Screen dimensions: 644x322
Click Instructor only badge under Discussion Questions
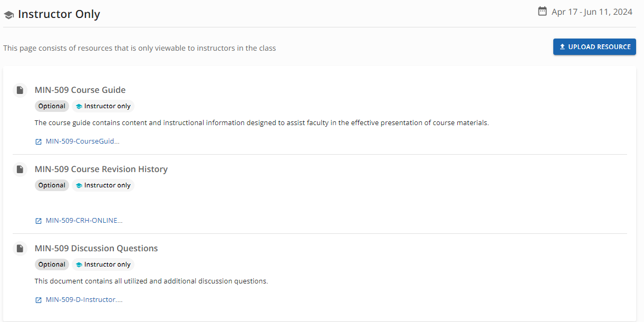coord(103,264)
